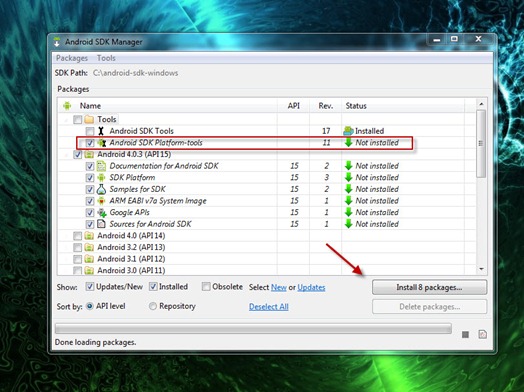Screen dimensions: 524x392
Task: Click the SDK Platform android icon
Action: [x=101, y=177]
